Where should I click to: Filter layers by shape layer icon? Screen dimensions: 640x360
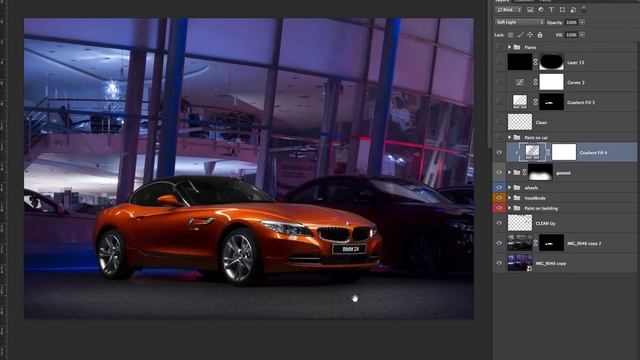coord(562,9)
